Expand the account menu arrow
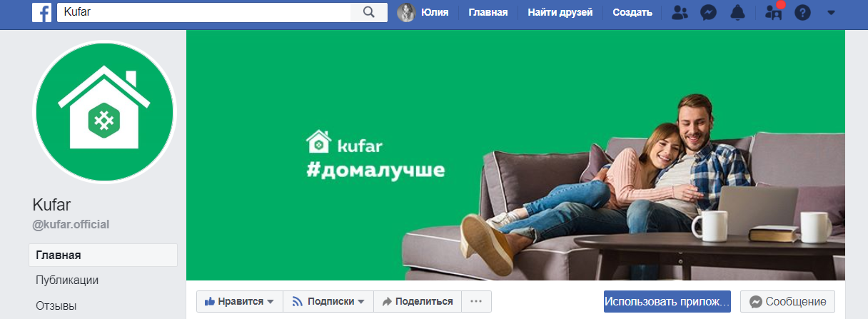Image resolution: width=868 pixels, height=319 pixels. pyautogui.click(x=830, y=12)
